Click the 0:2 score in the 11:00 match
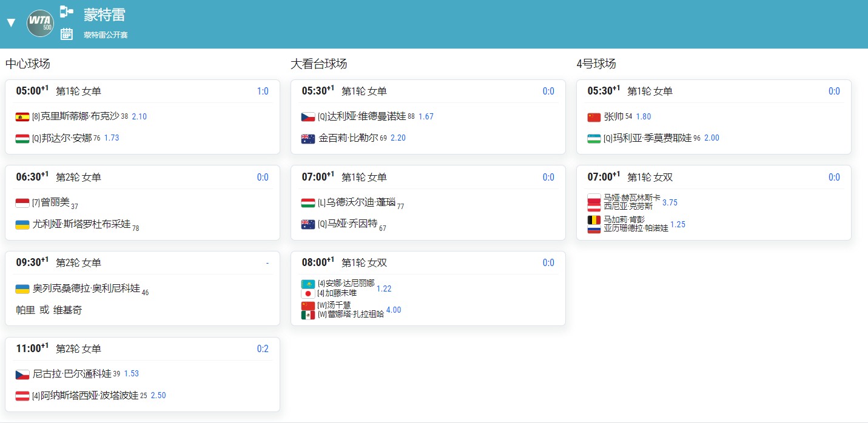 [x=263, y=349]
